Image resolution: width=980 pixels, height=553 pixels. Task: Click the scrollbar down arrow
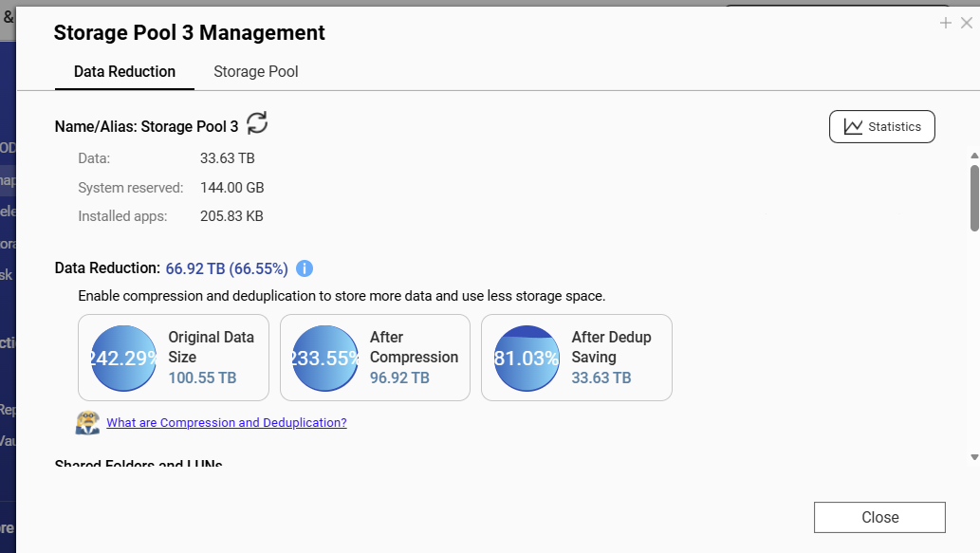click(974, 456)
